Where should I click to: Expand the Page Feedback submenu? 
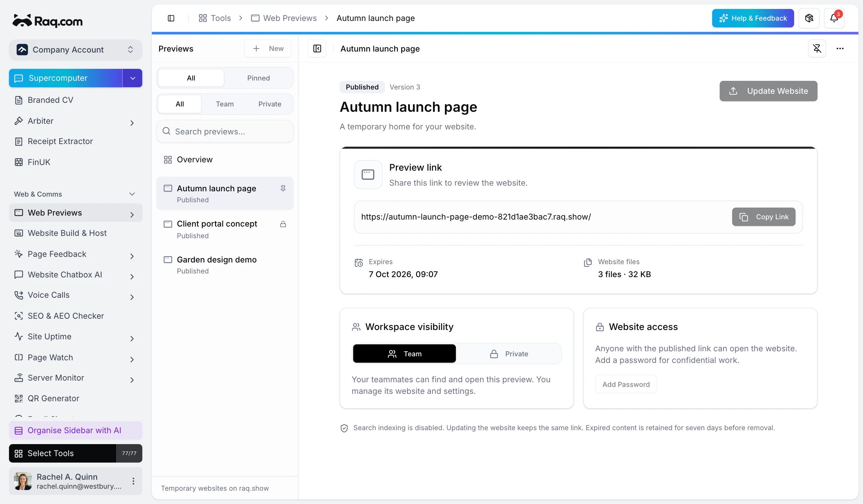point(132,256)
